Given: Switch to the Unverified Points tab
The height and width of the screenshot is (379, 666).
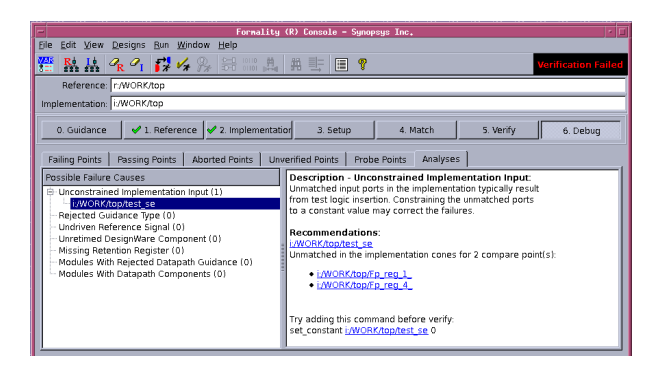Looking at the screenshot, I should [x=304, y=160].
